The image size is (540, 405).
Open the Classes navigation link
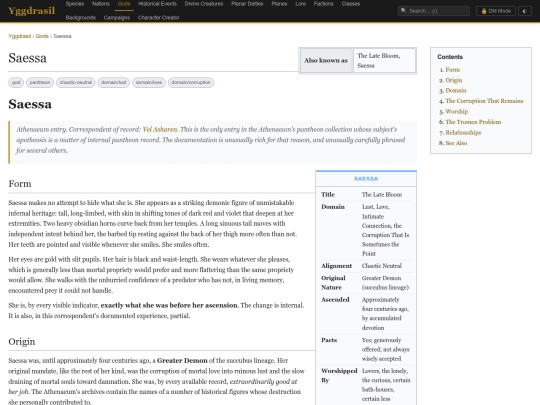351,4
